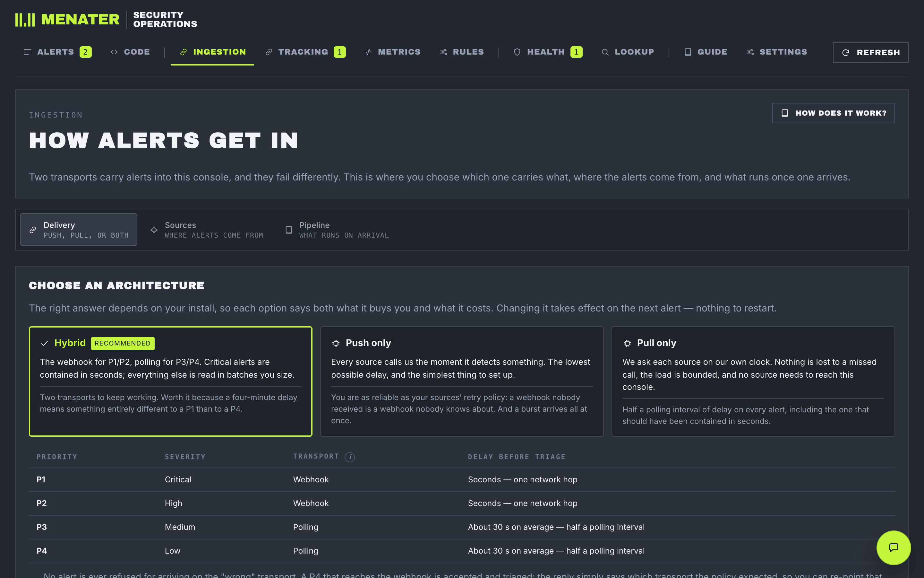
Task: Click the Alerts list icon
Action: (28, 52)
